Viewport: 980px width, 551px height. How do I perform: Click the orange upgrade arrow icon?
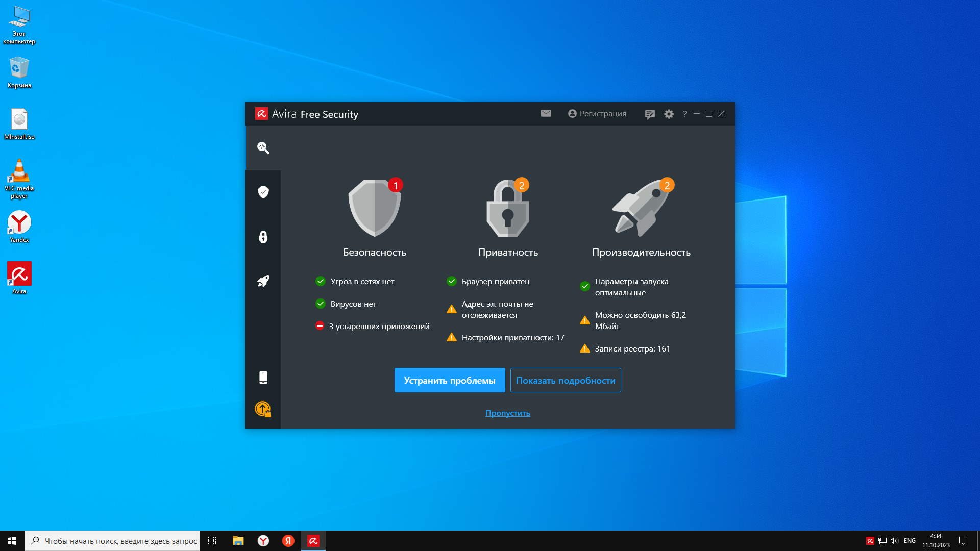point(263,409)
